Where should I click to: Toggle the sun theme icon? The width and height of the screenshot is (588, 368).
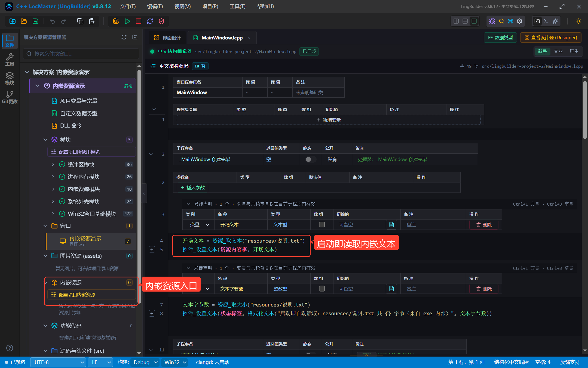[x=578, y=21]
